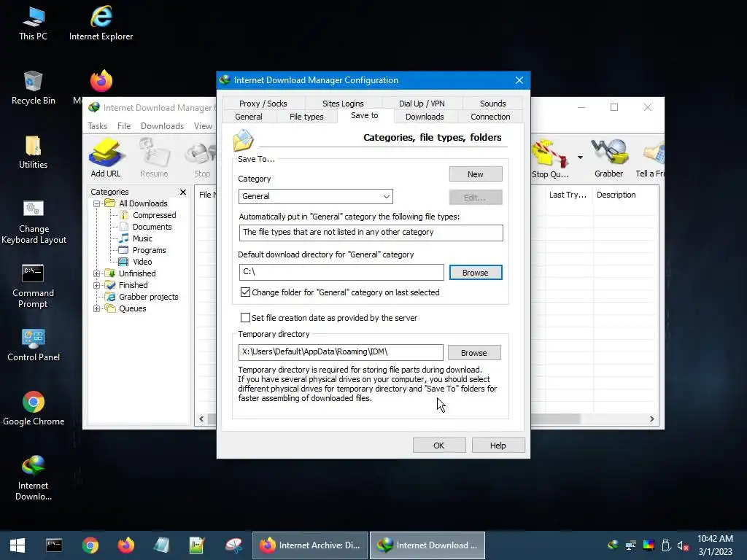
Task: Switch to the Proxy / Socks tab
Action: pyautogui.click(x=263, y=104)
